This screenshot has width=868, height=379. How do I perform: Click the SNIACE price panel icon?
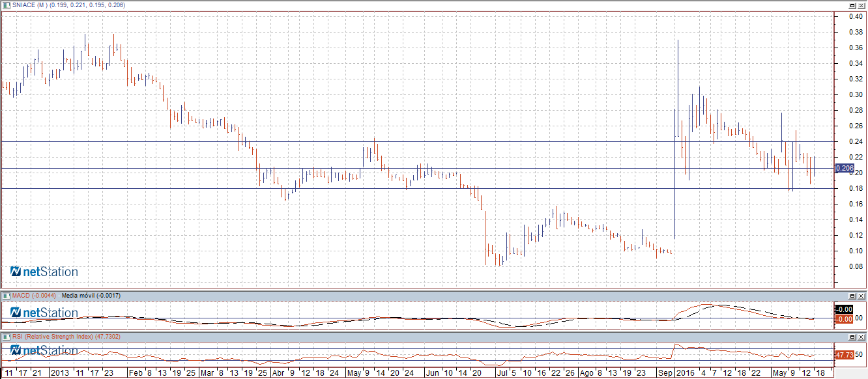pyautogui.click(x=6, y=5)
